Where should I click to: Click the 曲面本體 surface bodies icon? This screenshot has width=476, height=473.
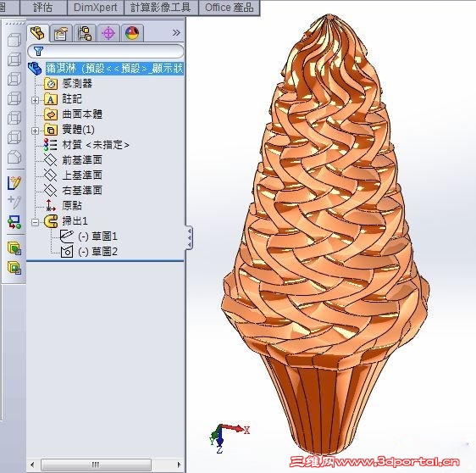pyautogui.click(x=51, y=114)
